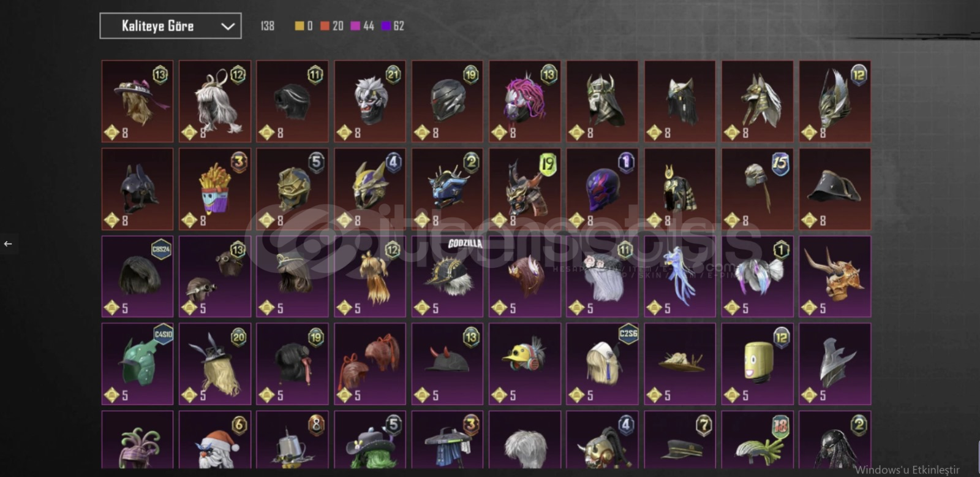Click the yellow quality filter swatch
Screen dimensions: 980x477
pyautogui.click(x=300, y=26)
